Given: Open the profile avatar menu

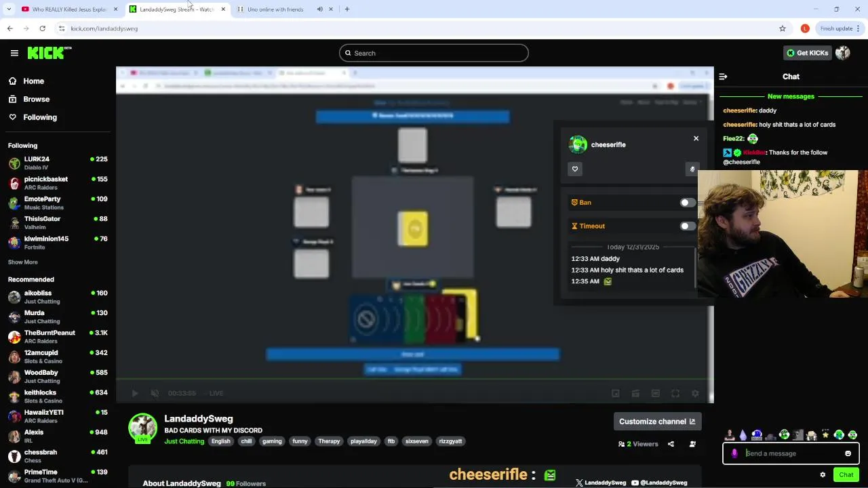Looking at the screenshot, I should coord(843,53).
